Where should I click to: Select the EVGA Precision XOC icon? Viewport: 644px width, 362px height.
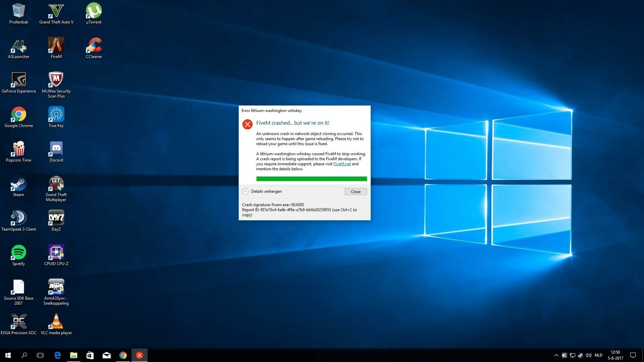[18, 325]
